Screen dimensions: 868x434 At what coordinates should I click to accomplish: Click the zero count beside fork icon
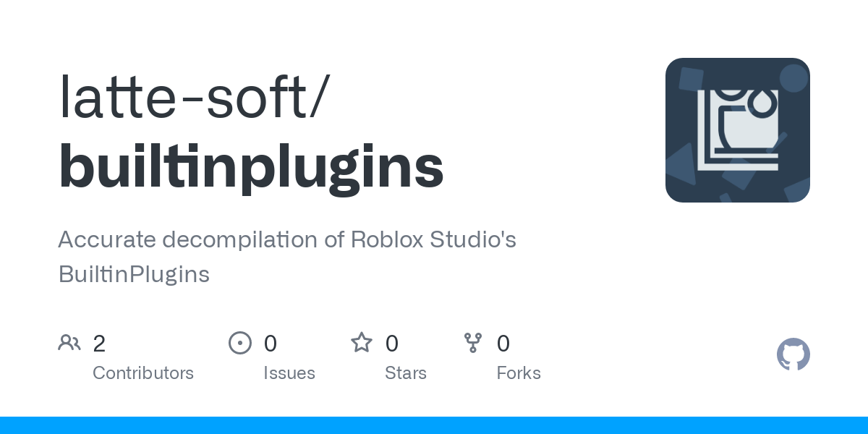pos(503,344)
